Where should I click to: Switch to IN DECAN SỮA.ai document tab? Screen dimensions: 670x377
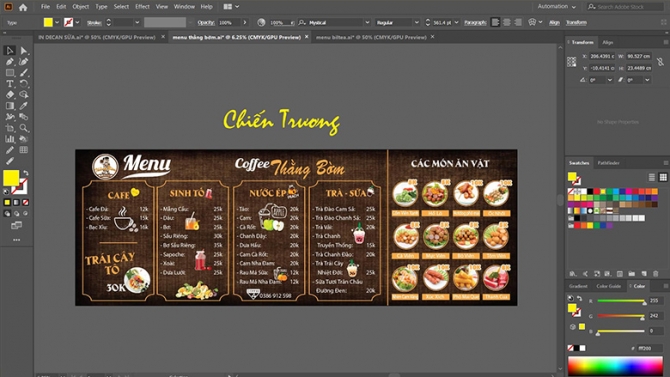(97, 37)
